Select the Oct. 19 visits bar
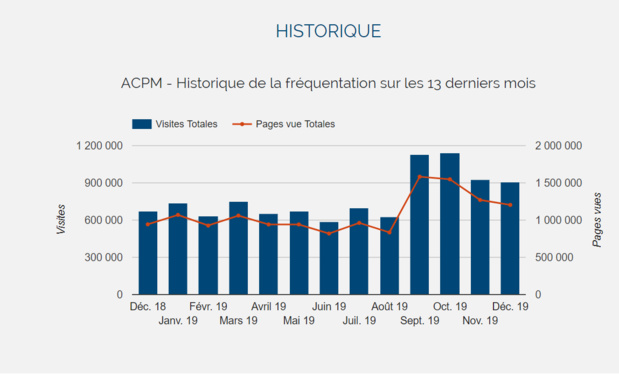 450,224
